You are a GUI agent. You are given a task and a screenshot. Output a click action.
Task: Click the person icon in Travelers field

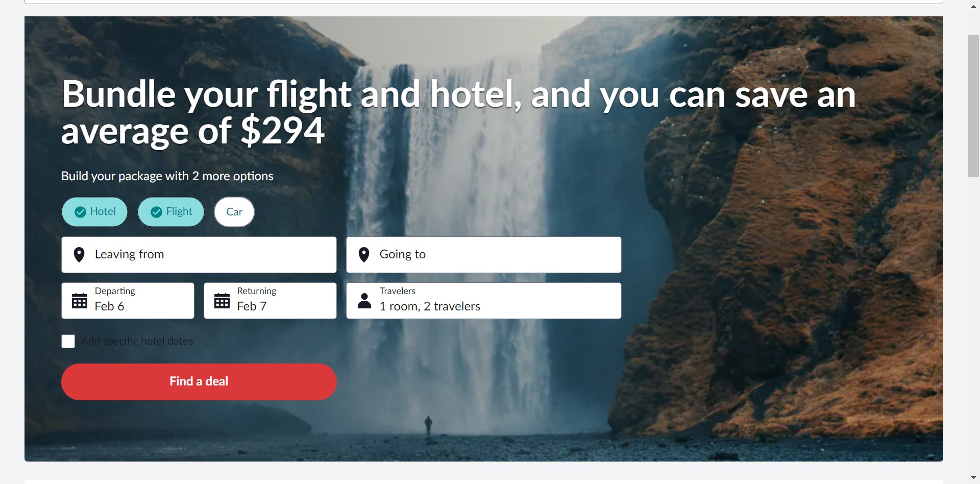pyautogui.click(x=364, y=301)
